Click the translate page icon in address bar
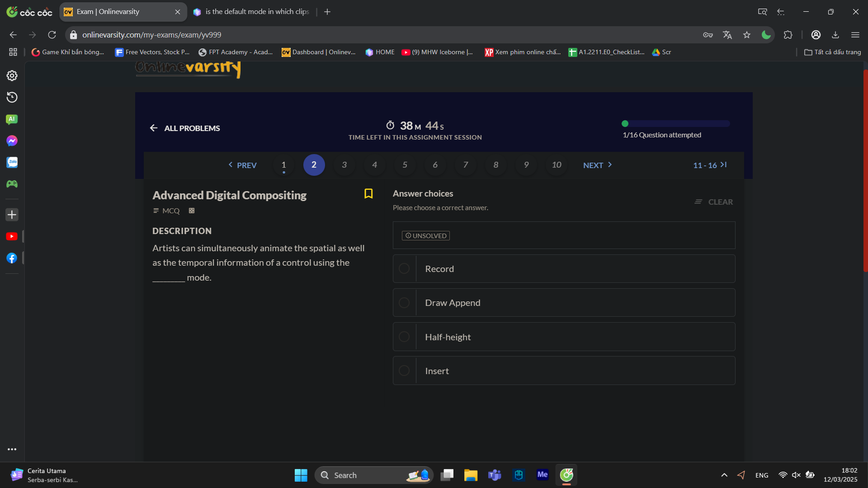Image resolution: width=868 pixels, height=488 pixels. pos(727,35)
